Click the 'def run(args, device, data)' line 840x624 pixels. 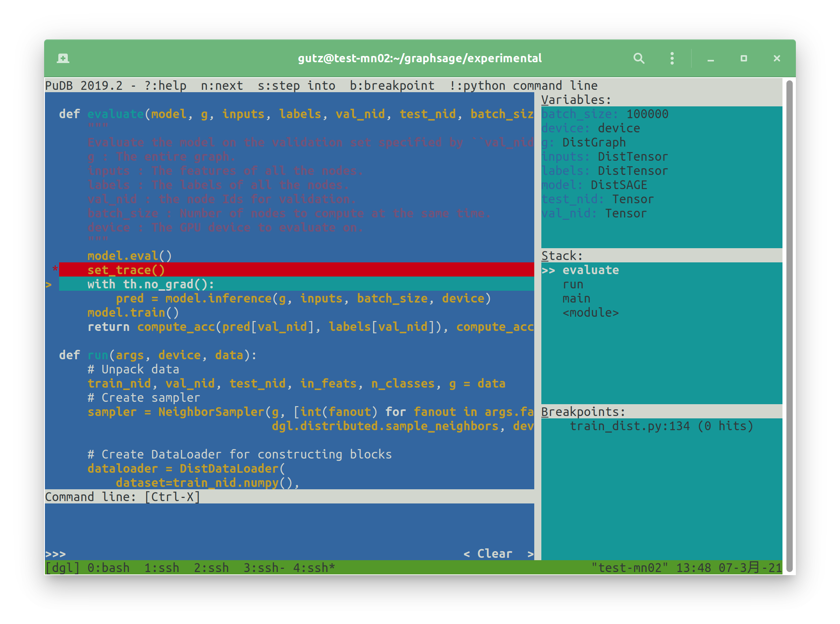point(158,355)
